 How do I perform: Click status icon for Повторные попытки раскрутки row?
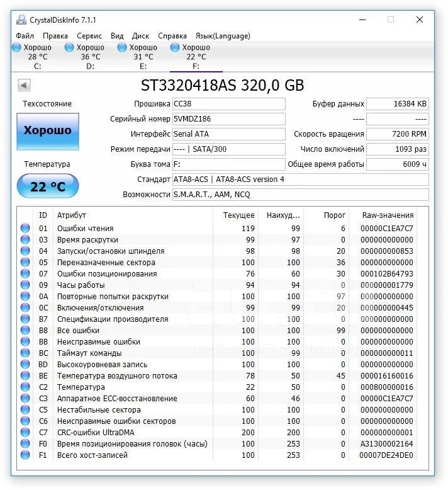pyautogui.click(x=25, y=296)
